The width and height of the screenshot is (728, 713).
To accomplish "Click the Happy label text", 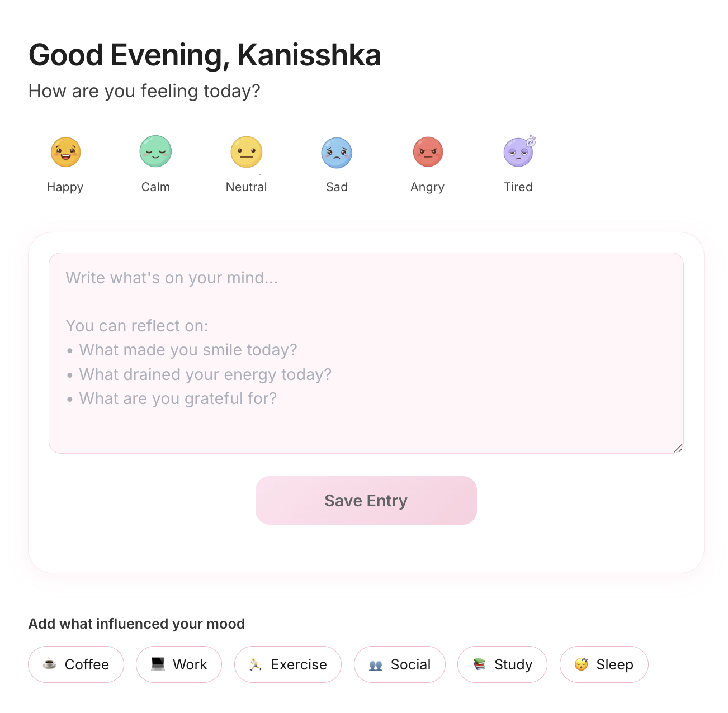I will (65, 187).
